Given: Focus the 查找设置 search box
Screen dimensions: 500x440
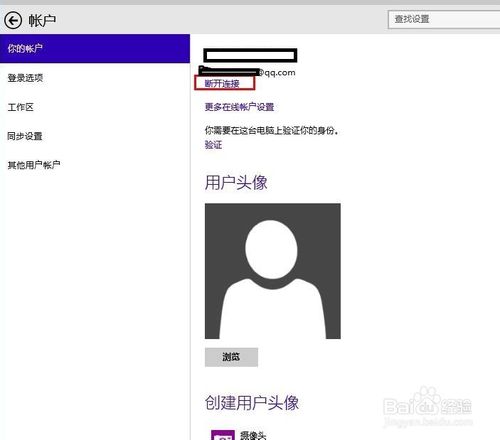Looking at the screenshot, I should 444,19.
